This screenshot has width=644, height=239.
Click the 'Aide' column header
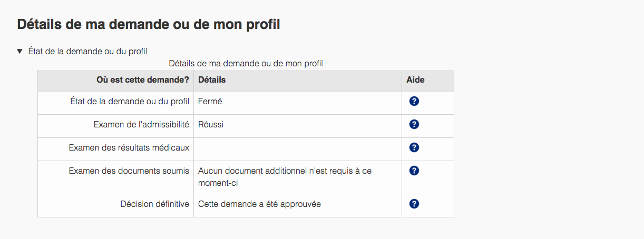(x=415, y=80)
